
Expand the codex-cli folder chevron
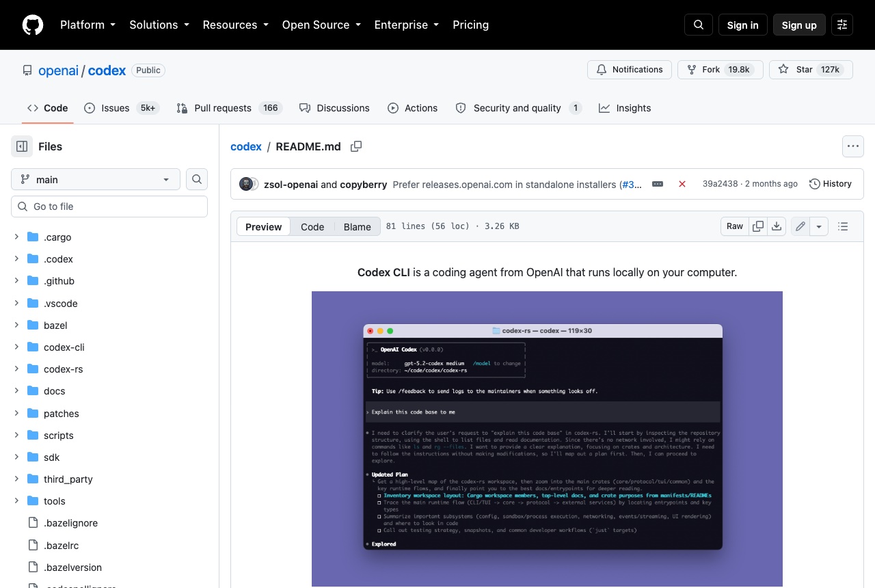point(16,347)
